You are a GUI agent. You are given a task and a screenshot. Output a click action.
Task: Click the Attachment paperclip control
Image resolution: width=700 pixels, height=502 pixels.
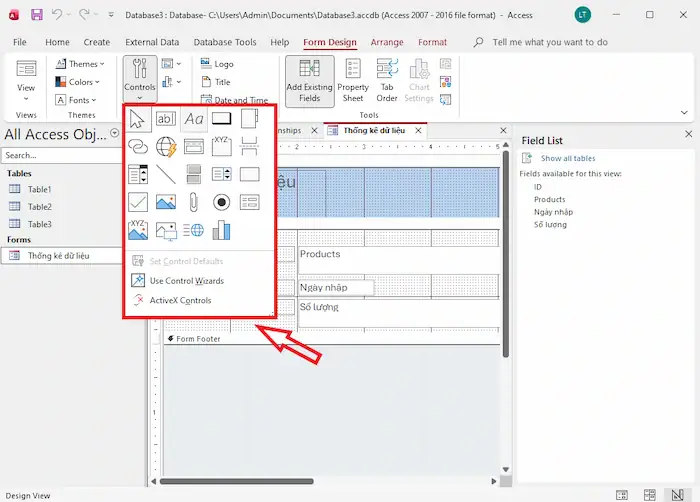pyautogui.click(x=193, y=203)
